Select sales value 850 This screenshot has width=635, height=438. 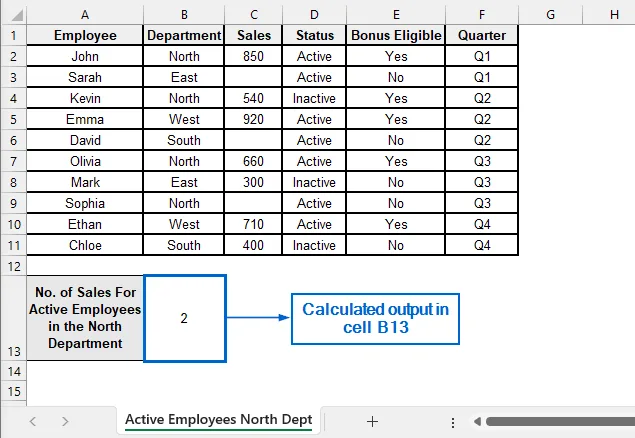[254, 56]
